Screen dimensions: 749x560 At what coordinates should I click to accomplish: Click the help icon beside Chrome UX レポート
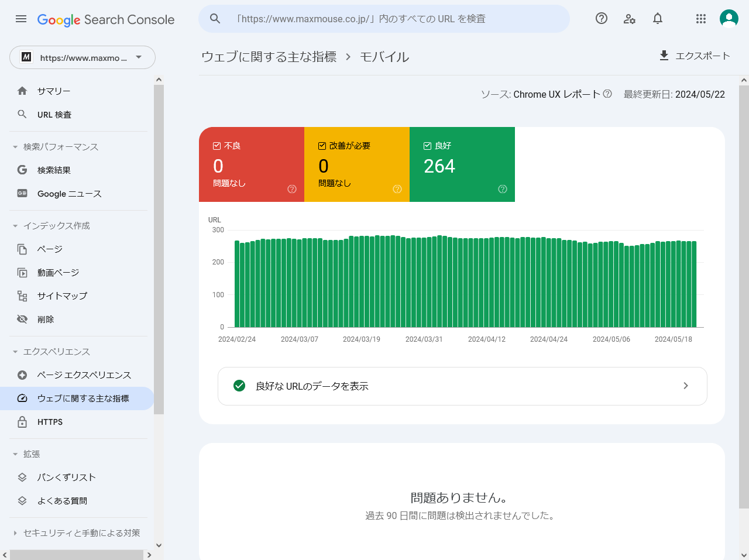click(607, 94)
